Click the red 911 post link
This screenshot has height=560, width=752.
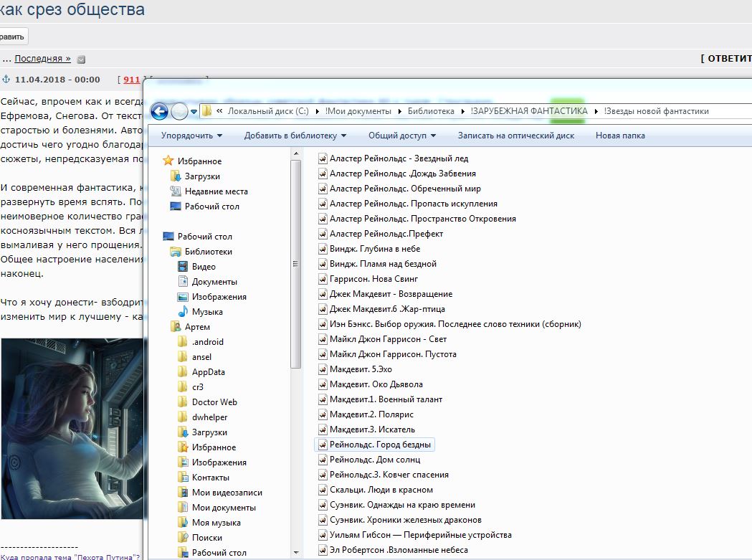coord(131,80)
